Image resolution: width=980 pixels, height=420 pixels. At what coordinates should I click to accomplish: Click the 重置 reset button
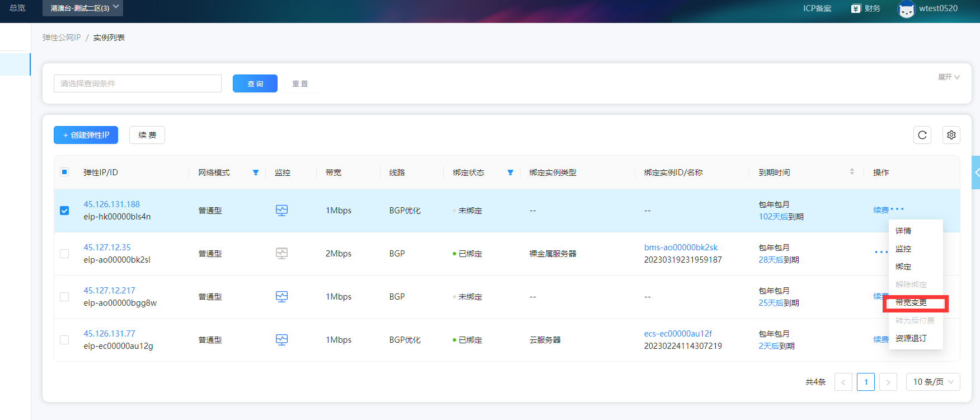pos(300,83)
